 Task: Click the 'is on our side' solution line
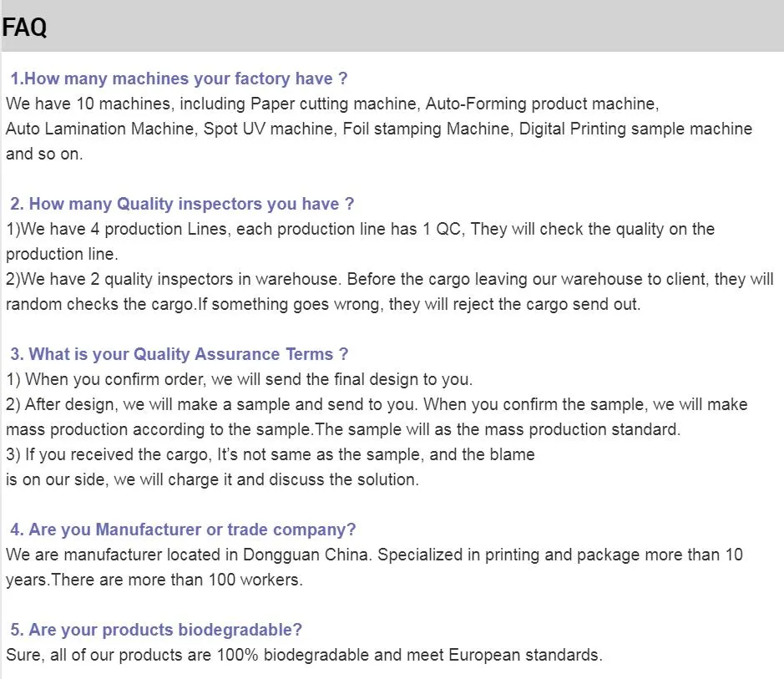click(x=212, y=479)
